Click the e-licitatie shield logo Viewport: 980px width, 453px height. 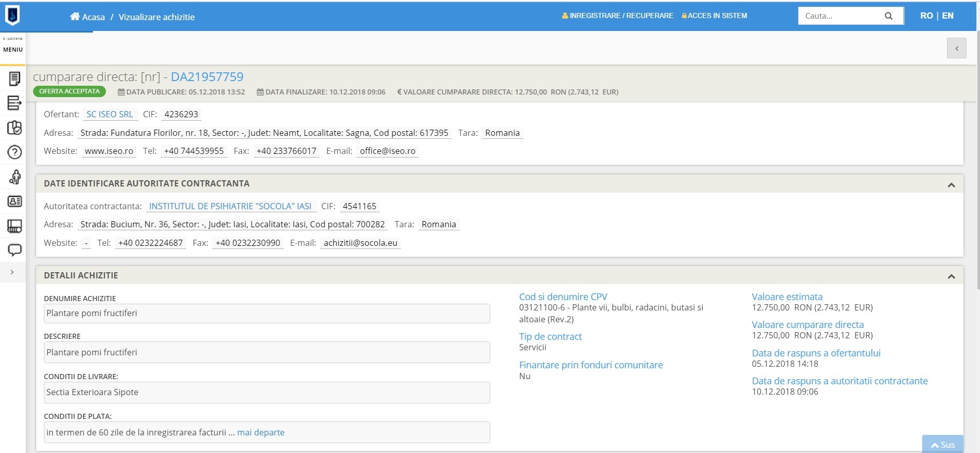tap(12, 15)
